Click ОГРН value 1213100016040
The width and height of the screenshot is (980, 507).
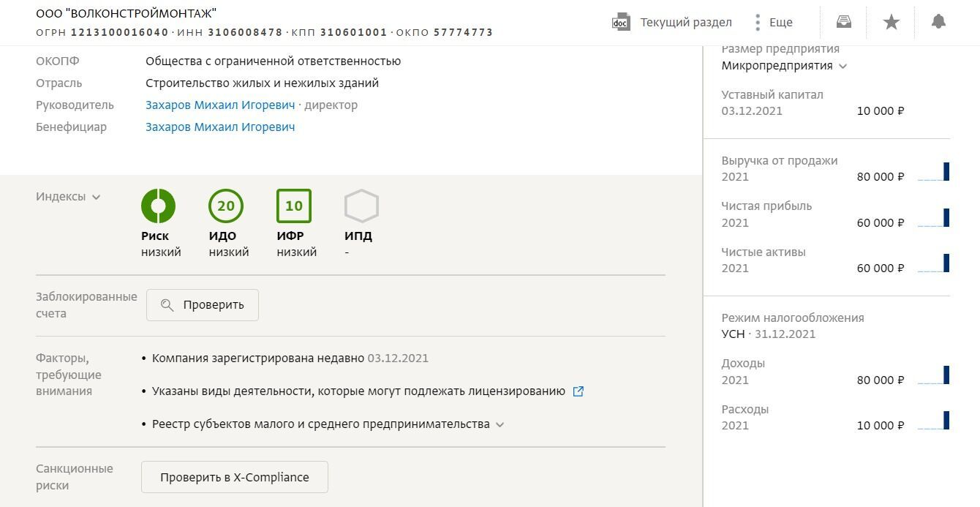tap(120, 32)
